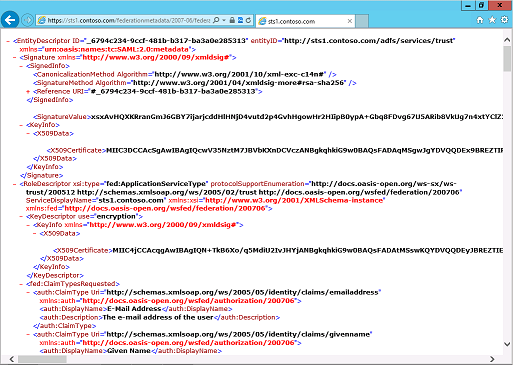
Task: Go back using the browser back arrow
Action: (x=10, y=20)
